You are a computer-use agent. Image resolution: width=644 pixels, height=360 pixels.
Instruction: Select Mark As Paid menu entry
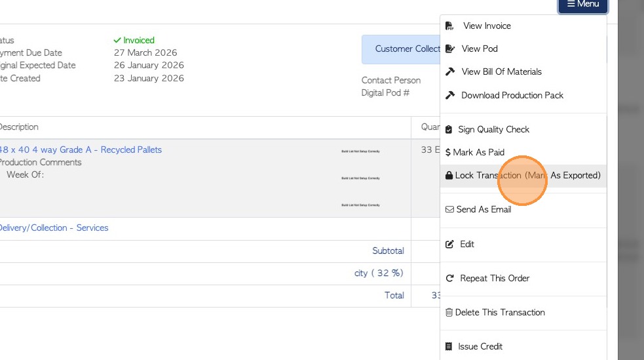(478, 153)
